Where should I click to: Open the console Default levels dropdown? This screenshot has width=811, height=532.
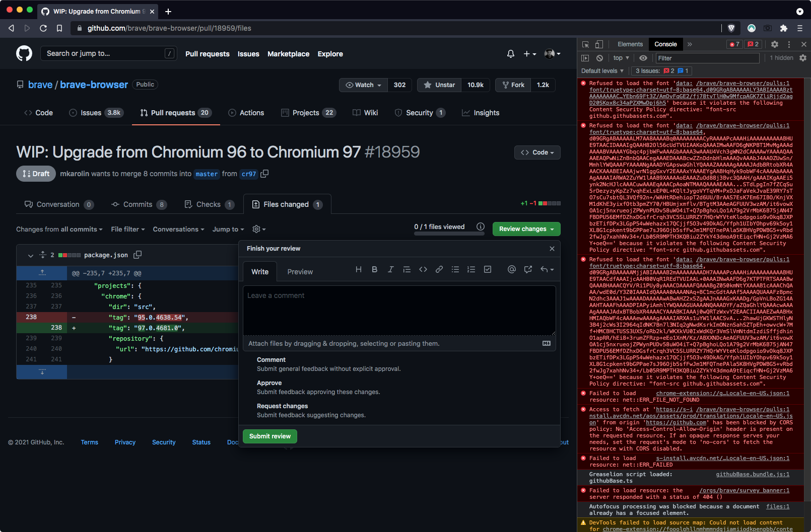602,71
